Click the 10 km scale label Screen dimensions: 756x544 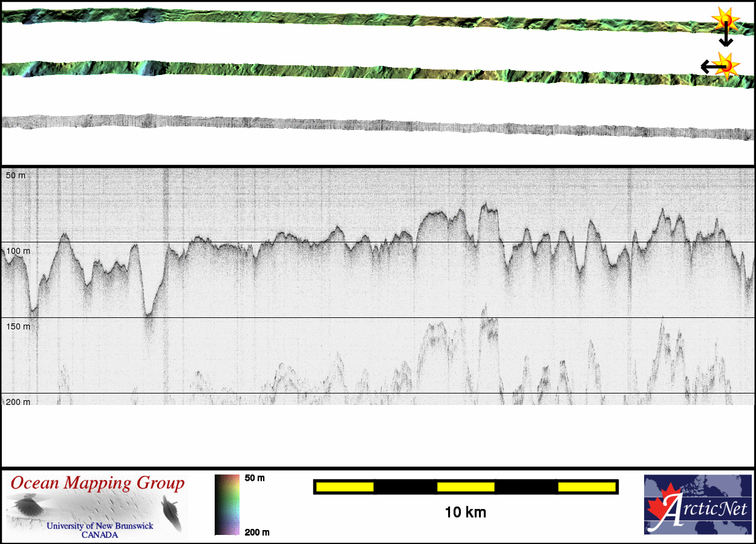coord(465,513)
